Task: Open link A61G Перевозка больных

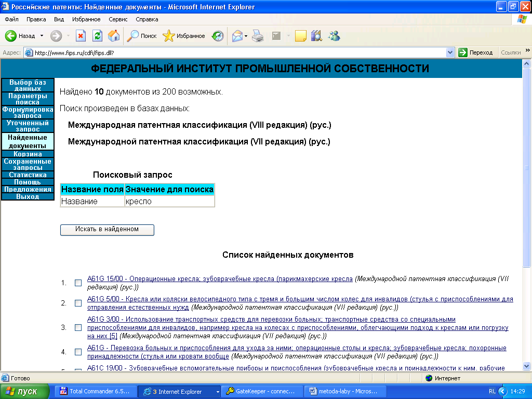Action: 297,352
